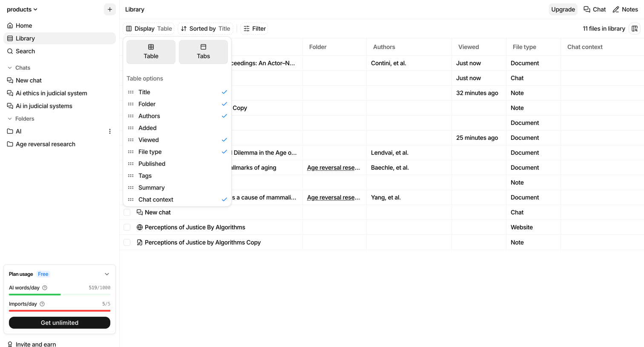The width and height of the screenshot is (644, 347).
Task: Start a New chat from sidebar
Action: 60,80
